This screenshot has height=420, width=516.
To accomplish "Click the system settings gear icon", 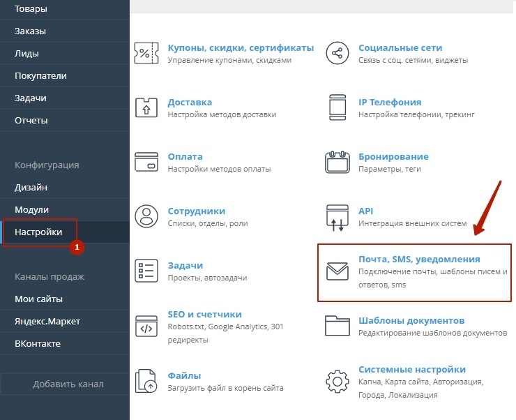I will coord(338,382).
